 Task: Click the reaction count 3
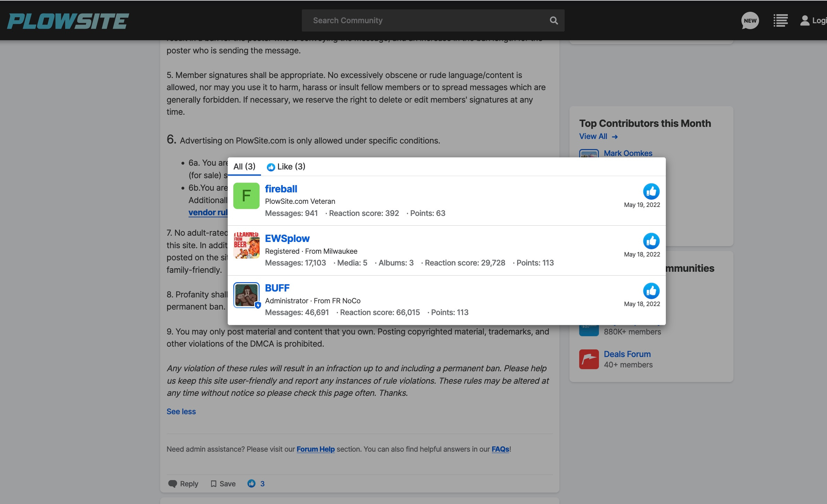262,484
